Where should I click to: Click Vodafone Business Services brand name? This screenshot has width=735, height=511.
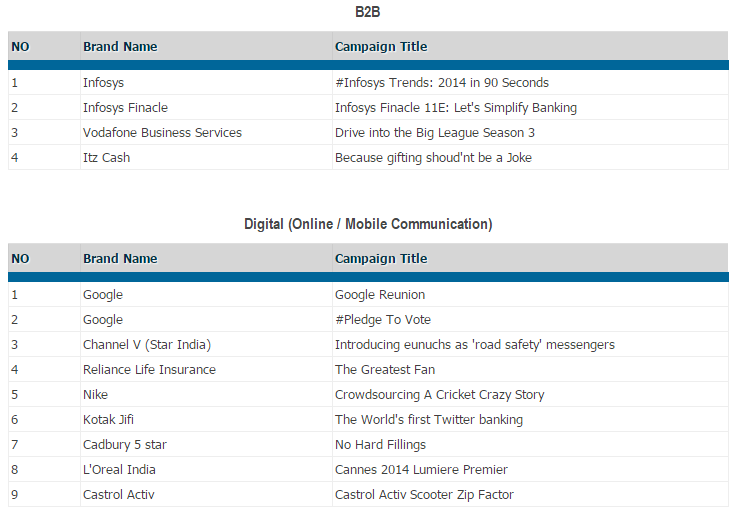tap(162, 133)
